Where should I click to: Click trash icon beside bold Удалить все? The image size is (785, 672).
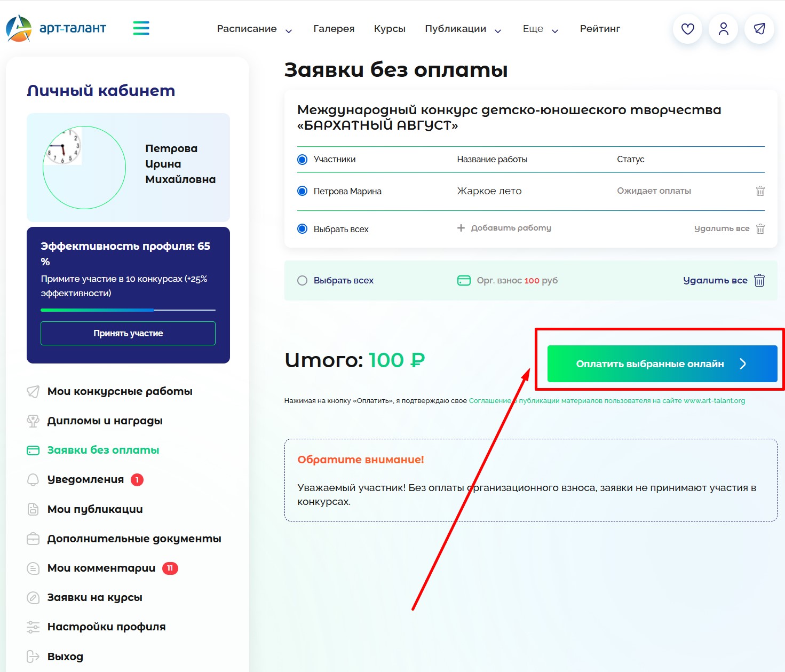coord(759,280)
